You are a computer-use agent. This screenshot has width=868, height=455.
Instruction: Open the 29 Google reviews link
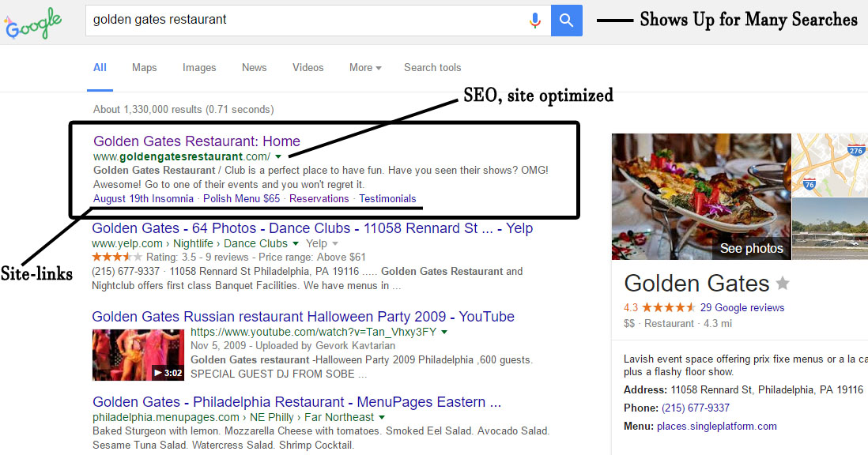[742, 307]
